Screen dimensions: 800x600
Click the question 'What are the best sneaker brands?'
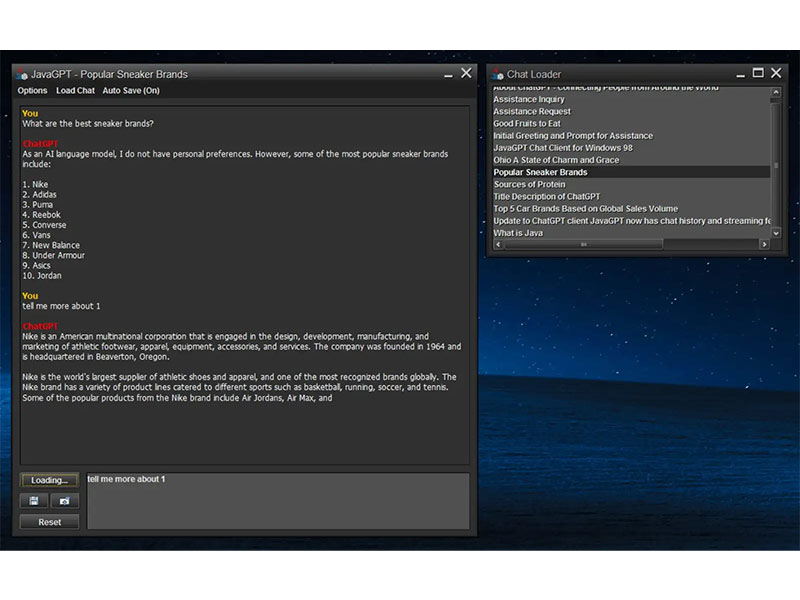pyautogui.click(x=88, y=124)
